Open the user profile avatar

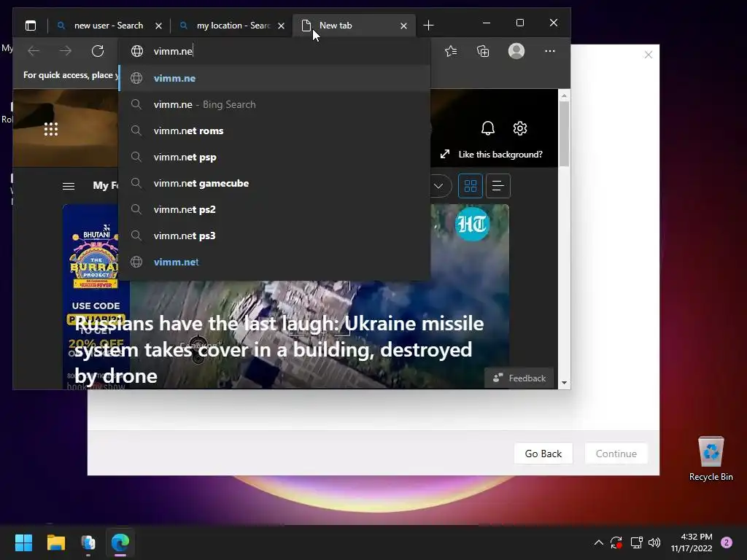516,51
